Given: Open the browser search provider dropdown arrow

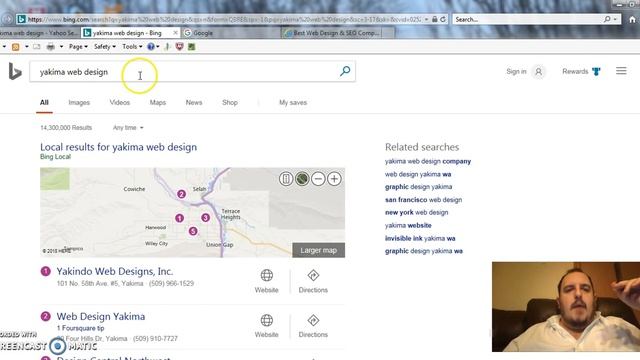Looking at the screenshot, I should click(x=615, y=19).
